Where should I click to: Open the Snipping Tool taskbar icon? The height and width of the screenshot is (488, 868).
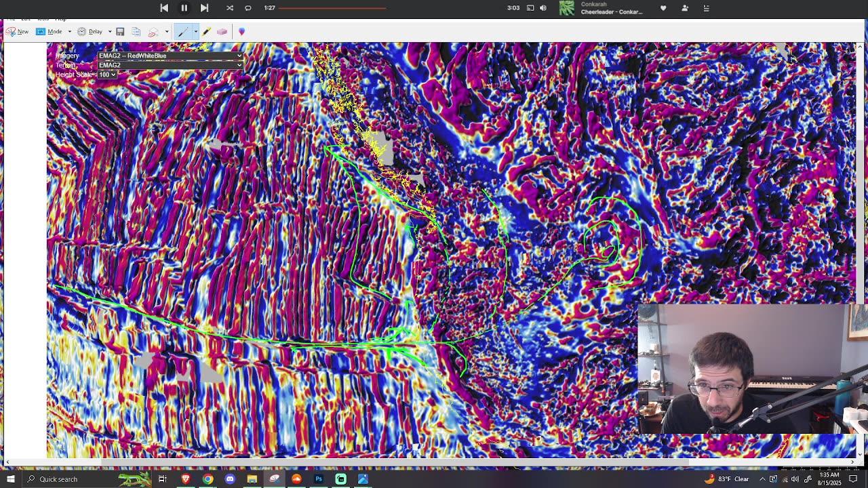274,479
